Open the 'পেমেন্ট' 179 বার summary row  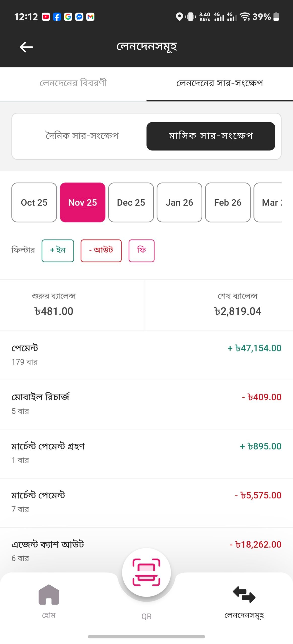[146, 355]
